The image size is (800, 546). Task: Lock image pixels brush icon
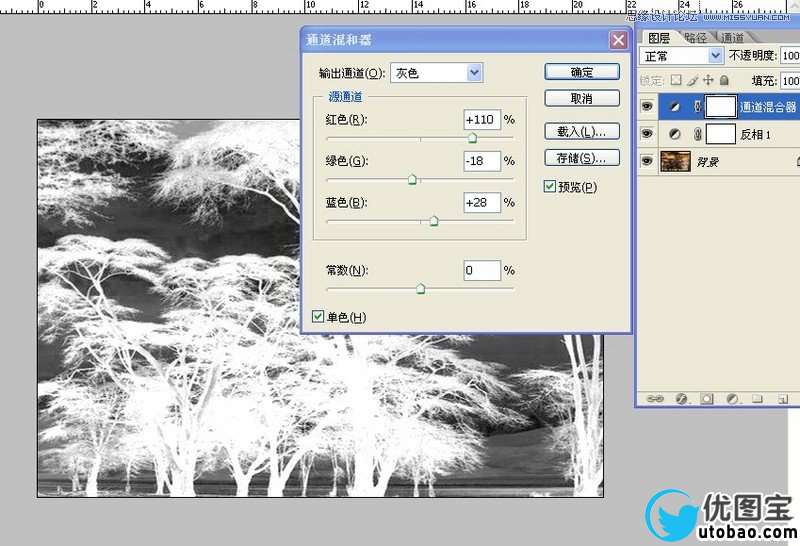692,80
